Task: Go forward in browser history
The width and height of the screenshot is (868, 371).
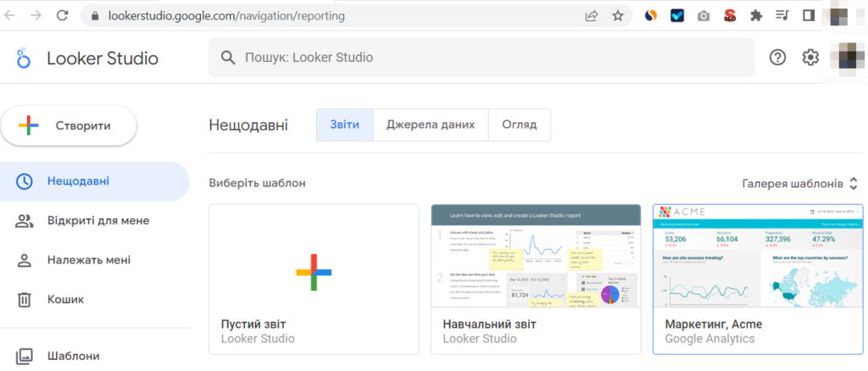Action: click(36, 15)
